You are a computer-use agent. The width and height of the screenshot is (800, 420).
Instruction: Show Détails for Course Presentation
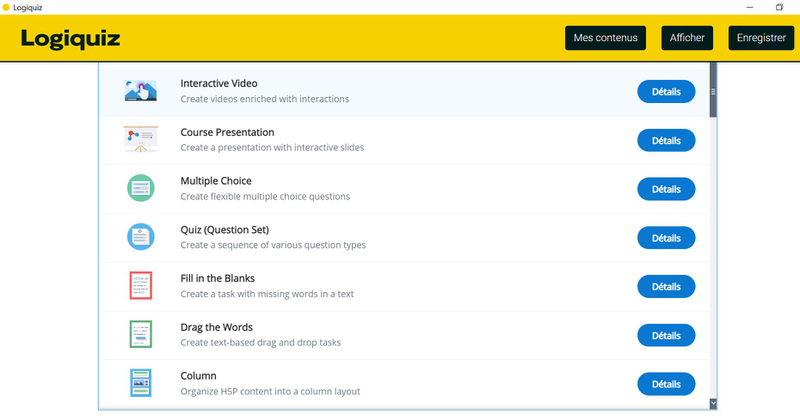click(666, 140)
